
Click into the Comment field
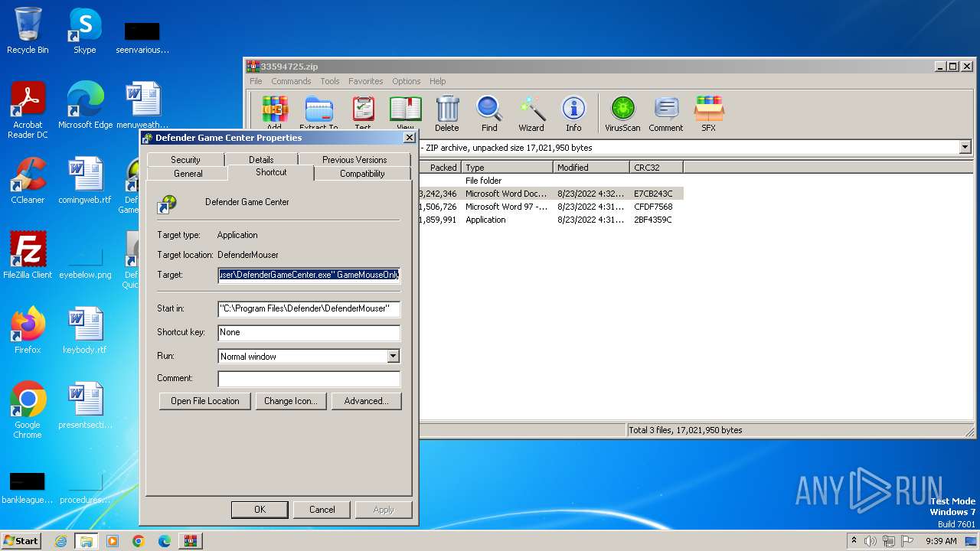tap(309, 378)
